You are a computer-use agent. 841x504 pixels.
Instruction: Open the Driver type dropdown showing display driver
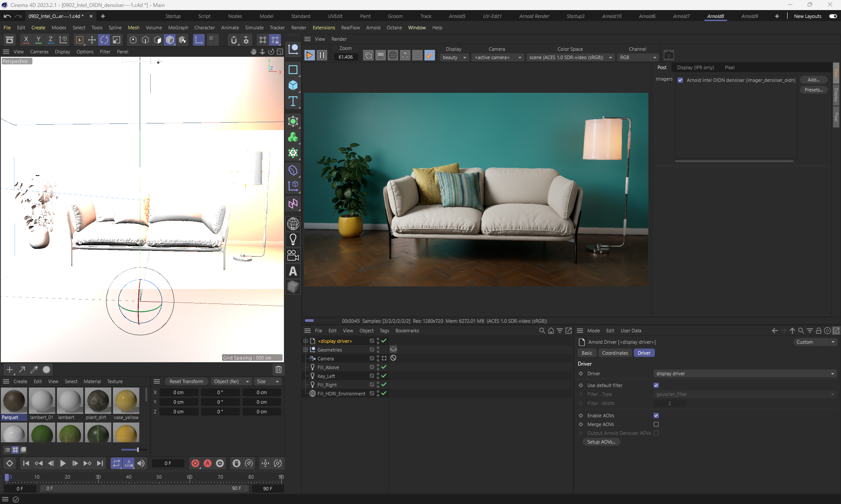pos(744,374)
